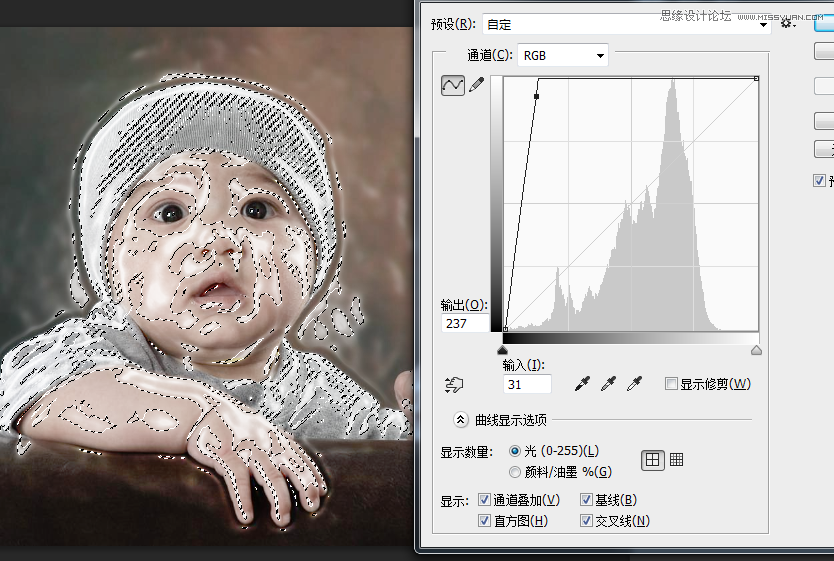Click the 输出 output value field

click(465, 323)
